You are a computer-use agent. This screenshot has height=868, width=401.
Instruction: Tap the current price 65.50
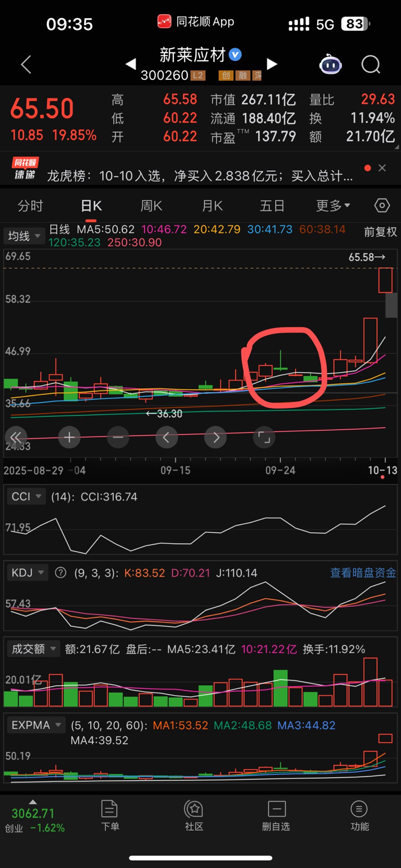(x=42, y=109)
